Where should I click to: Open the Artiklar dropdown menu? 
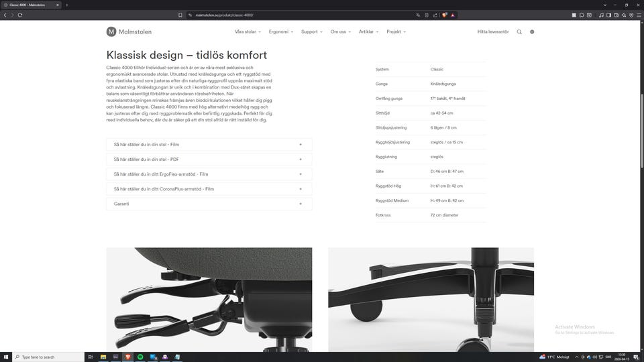(x=368, y=32)
